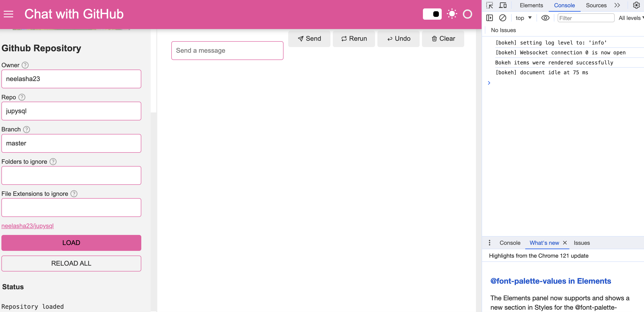Switch to the Issues drawer tab

[x=582, y=243]
